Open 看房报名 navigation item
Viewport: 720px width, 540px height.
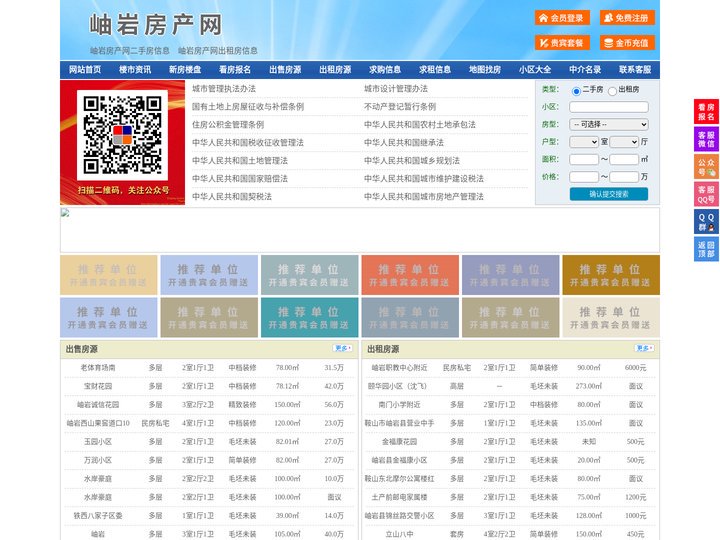235,70
